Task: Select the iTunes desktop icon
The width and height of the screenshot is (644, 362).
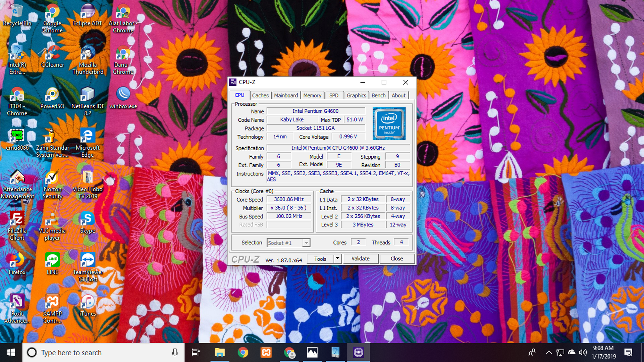Action: [x=88, y=306]
